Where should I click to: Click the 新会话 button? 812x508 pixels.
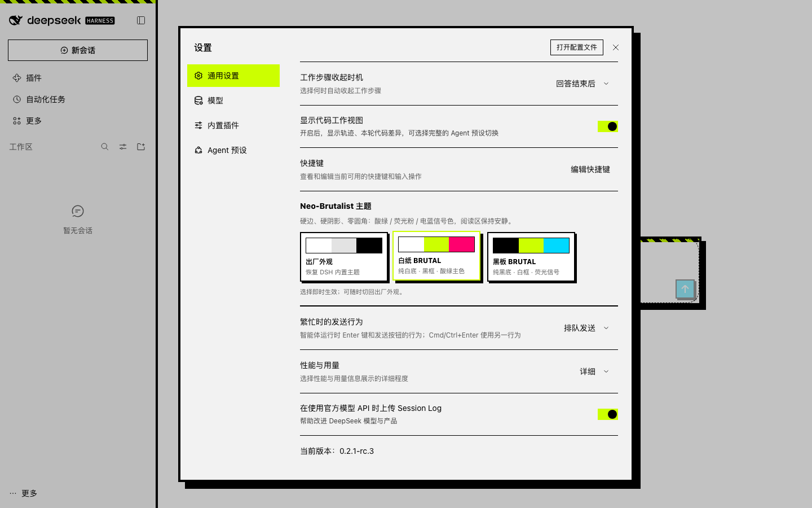point(78,50)
